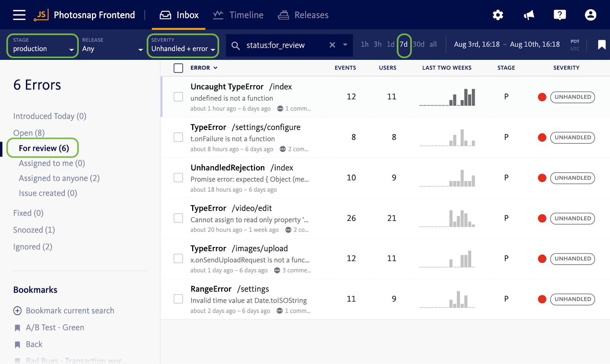Screen dimensions: 610x364
Task: Switch to the Timeline tab
Action: click(x=238, y=15)
